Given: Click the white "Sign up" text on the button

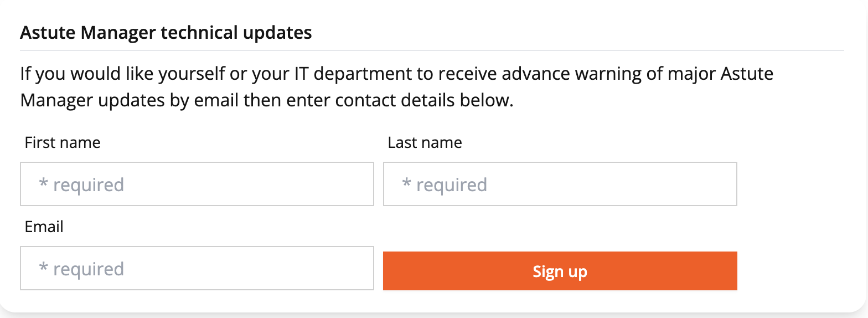Looking at the screenshot, I should coord(560,271).
